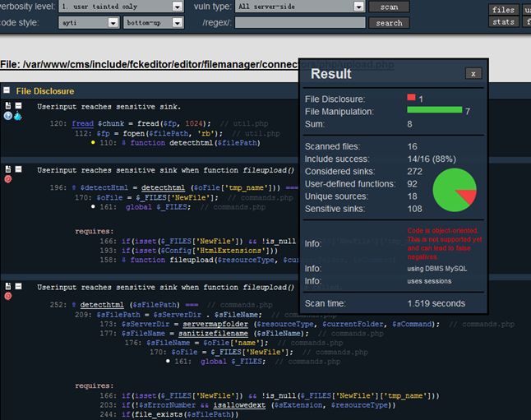The height and width of the screenshot is (420, 531).
Task: Open code viewer icon for fread block
Action: [8, 106]
